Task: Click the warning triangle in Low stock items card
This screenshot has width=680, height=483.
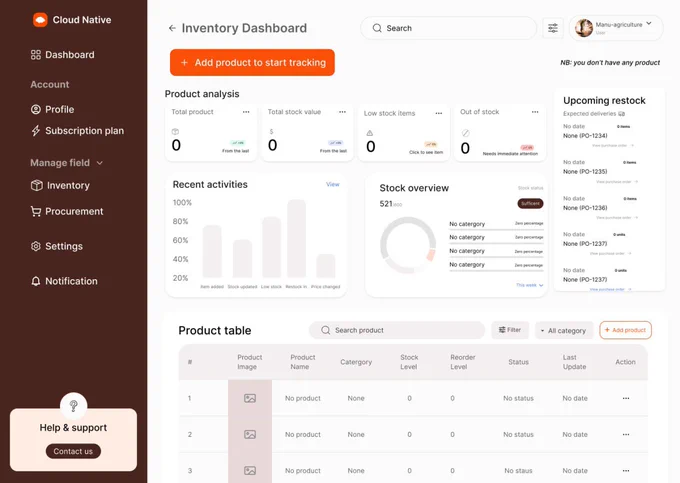Action: tap(369, 133)
